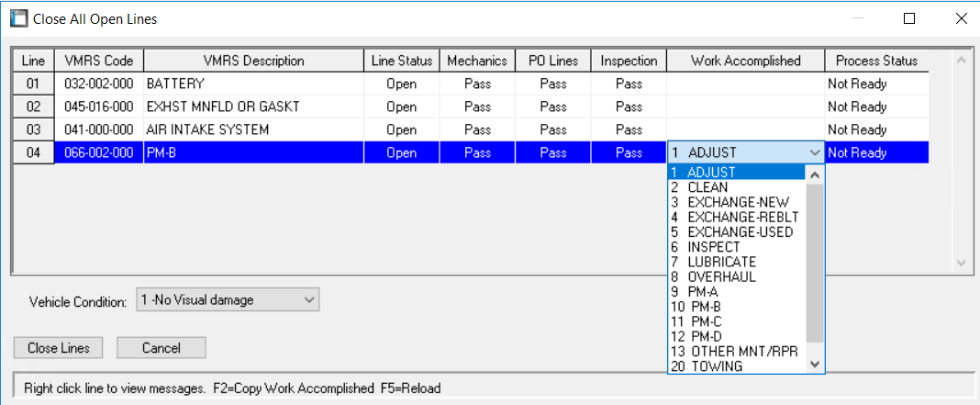Maximize the Close All Open Lines window
980x405 pixels.
(x=909, y=18)
